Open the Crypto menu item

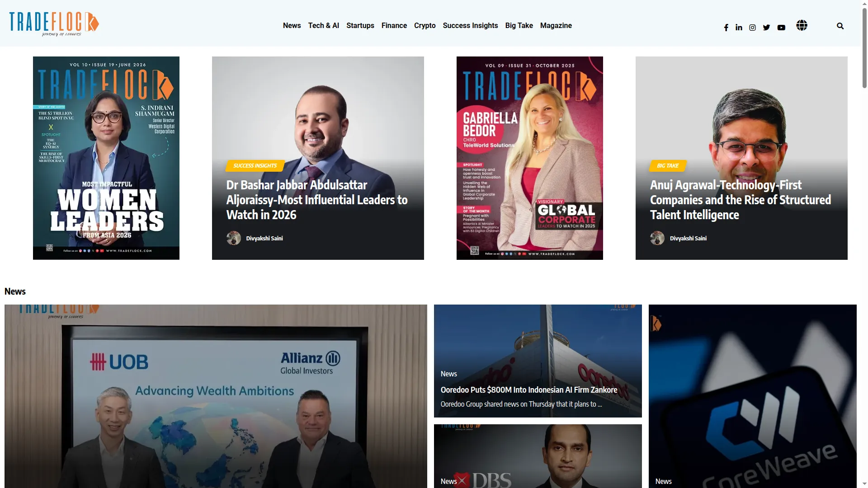425,26
